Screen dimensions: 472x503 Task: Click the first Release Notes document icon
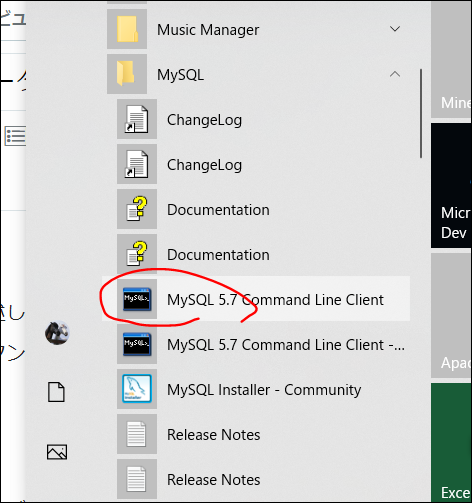[137, 434]
